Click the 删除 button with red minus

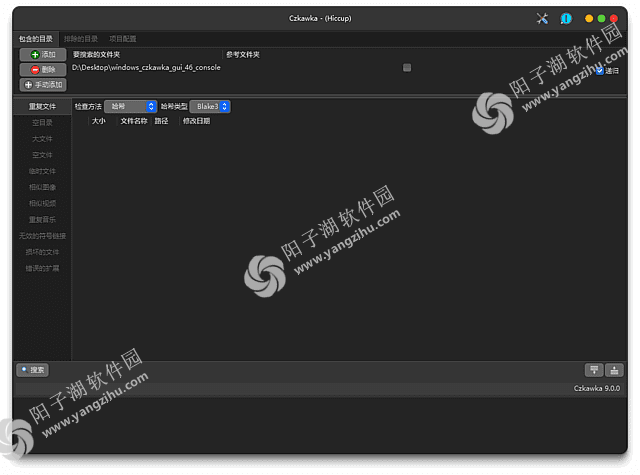click(43, 70)
